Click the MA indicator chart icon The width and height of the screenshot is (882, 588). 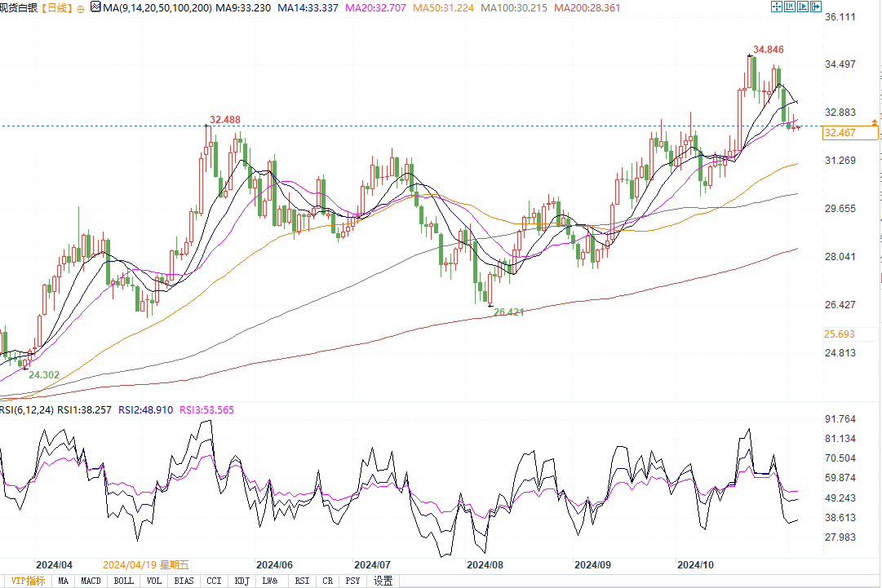coord(95,7)
